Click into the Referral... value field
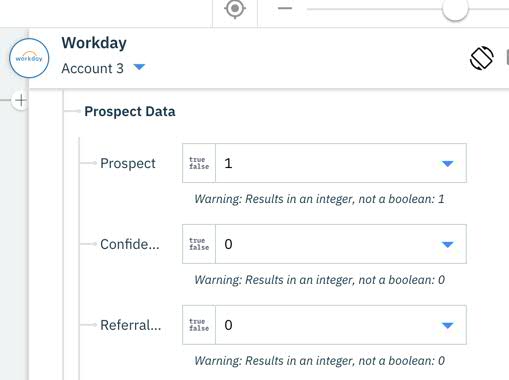Viewport: 509px width, 380px height. (x=324, y=325)
